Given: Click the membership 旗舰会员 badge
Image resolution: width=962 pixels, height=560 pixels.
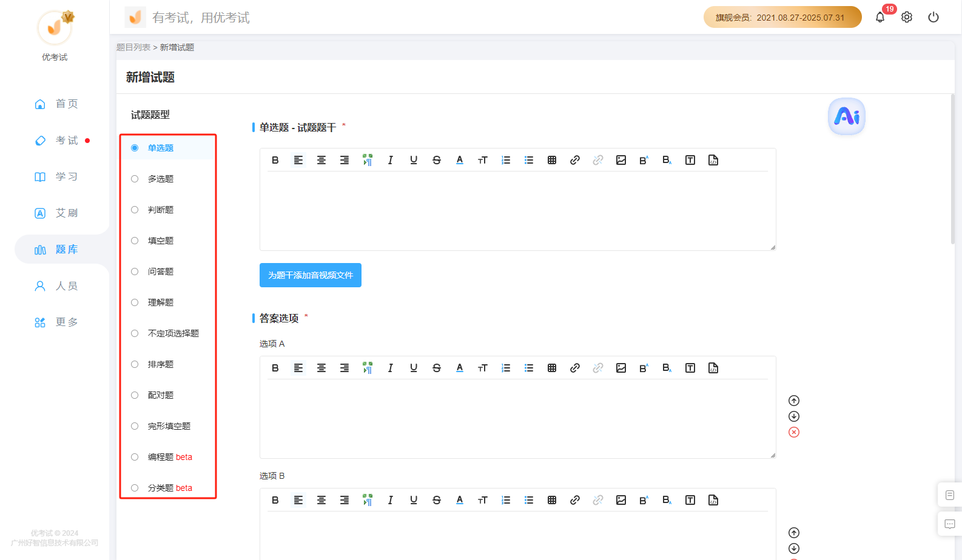Looking at the screenshot, I should click(x=782, y=17).
